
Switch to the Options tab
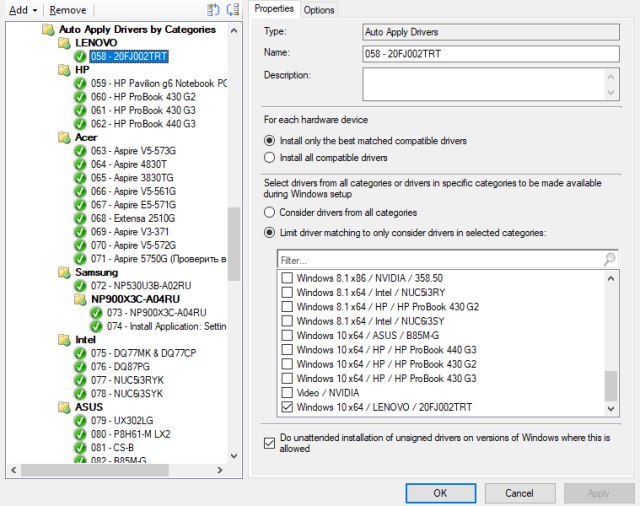319,10
